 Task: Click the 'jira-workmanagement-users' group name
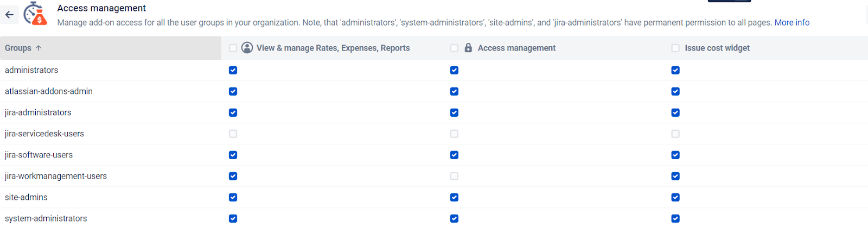56,176
